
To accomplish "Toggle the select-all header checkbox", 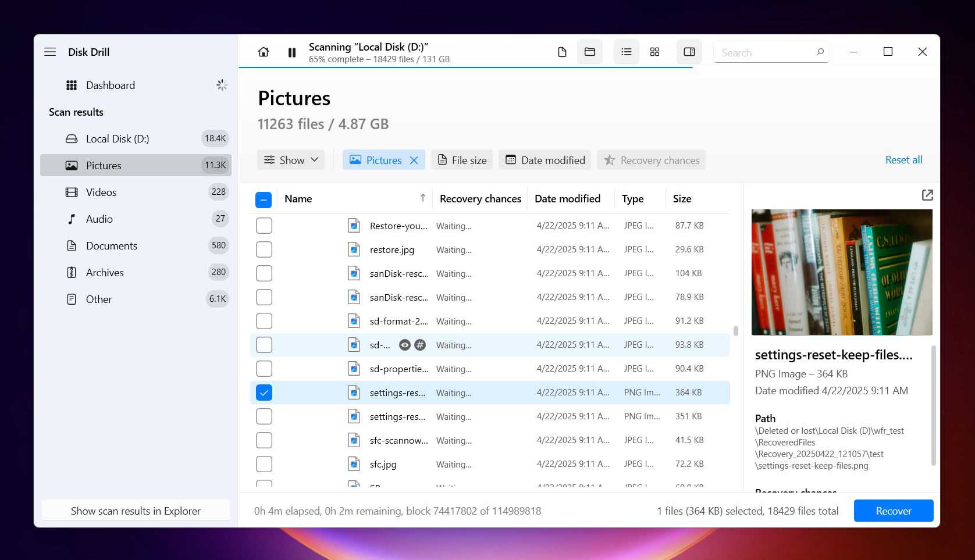I will pos(264,199).
